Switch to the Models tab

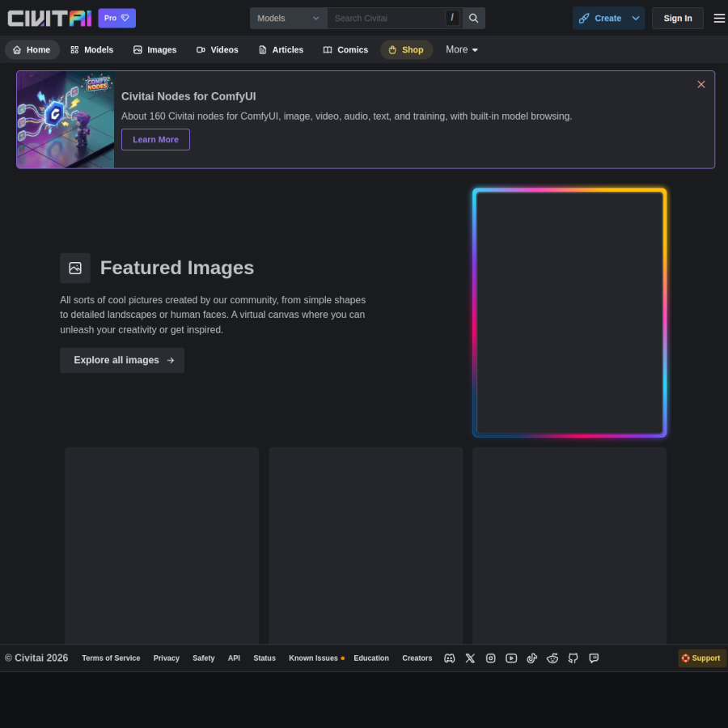pos(92,49)
